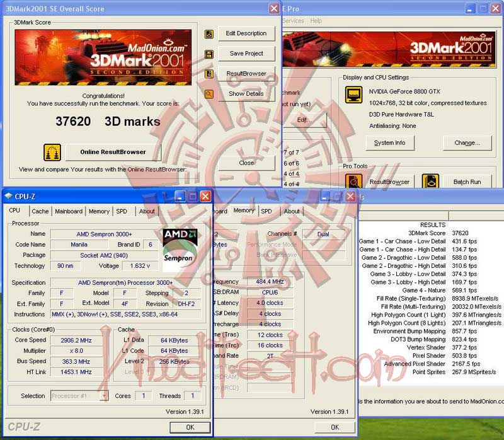This screenshot has height=440, width=504.
Task: Click OK in the front CPU-Z window
Action: 190,427
